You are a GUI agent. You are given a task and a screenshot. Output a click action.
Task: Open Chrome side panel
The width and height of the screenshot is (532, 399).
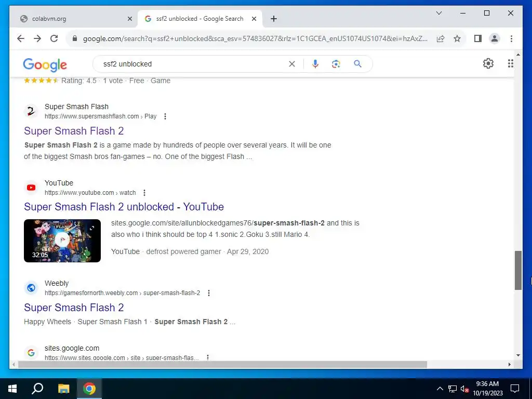[478, 38]
